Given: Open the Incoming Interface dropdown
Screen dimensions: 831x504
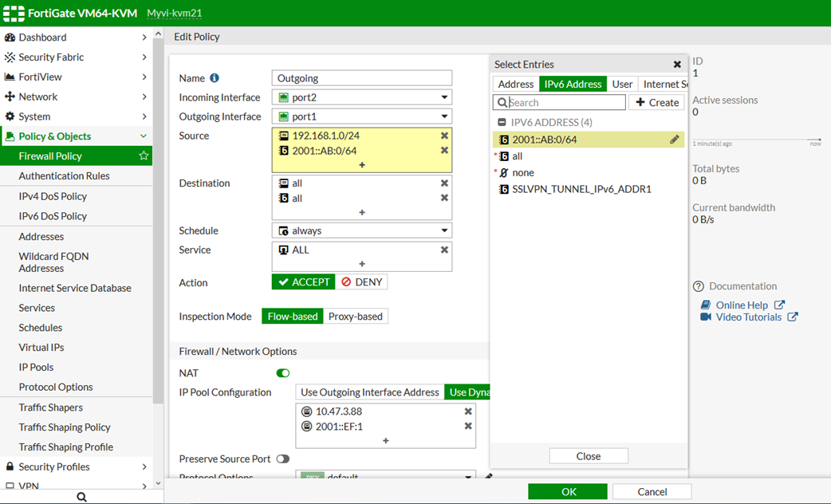Looking at the screenshot, I should 361,97.
